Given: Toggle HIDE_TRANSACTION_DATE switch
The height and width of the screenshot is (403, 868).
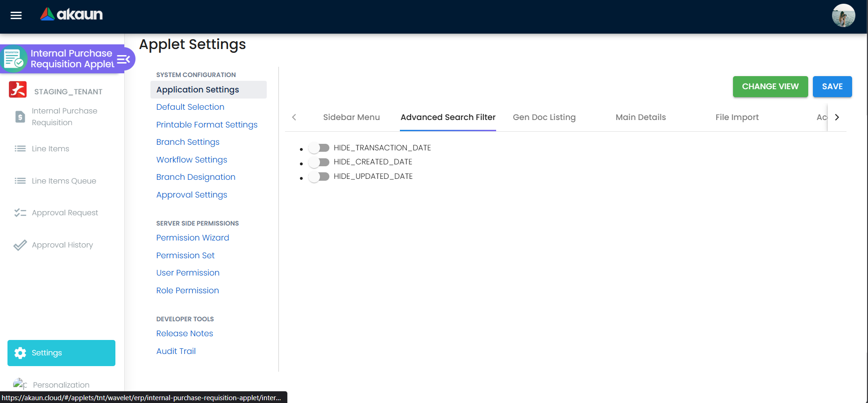Looking at the screenshot, I should point(319,148).
